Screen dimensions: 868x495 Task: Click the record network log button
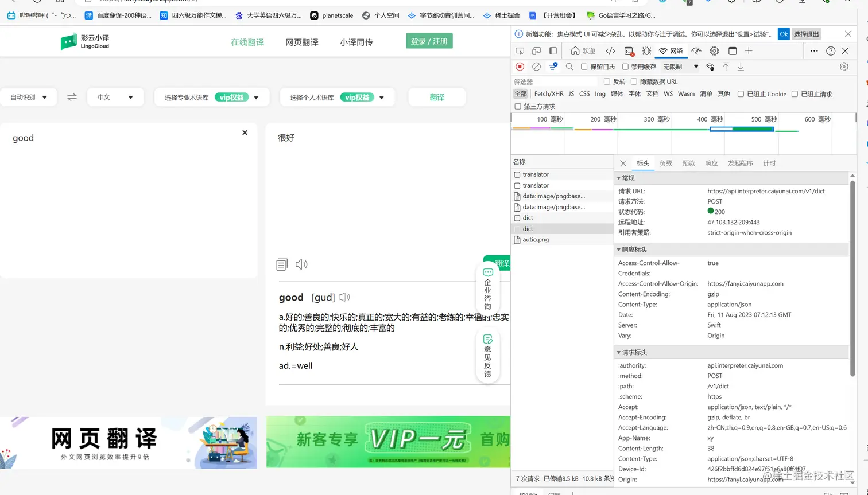(520, 67)
